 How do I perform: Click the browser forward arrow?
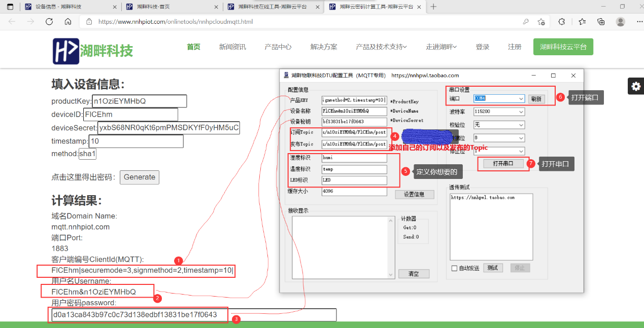[30, 22]
